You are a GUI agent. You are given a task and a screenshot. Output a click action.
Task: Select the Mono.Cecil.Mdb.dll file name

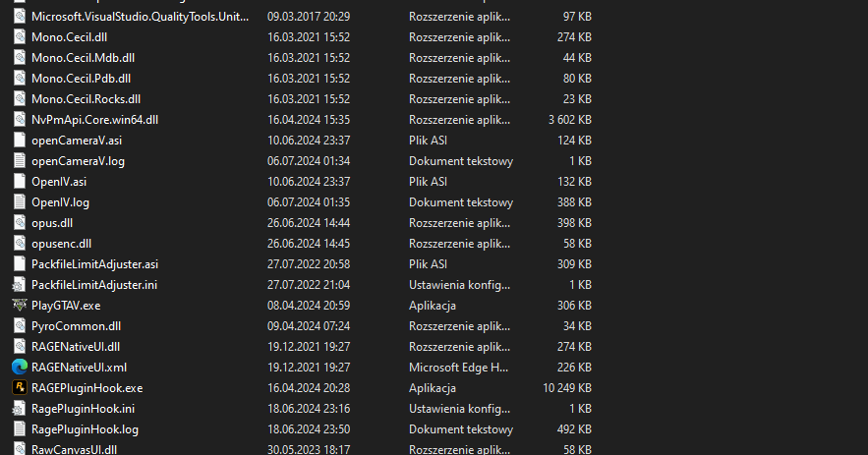coord(83,57)
